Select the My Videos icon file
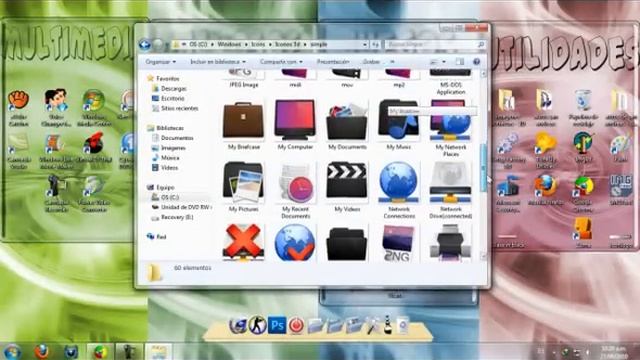The height and width of the screenshot is (360, 640). tap(347, 188)
